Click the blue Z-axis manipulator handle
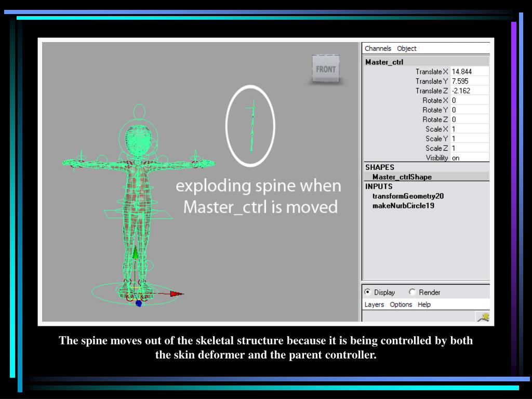532x399 pixels. coord(138,303)
